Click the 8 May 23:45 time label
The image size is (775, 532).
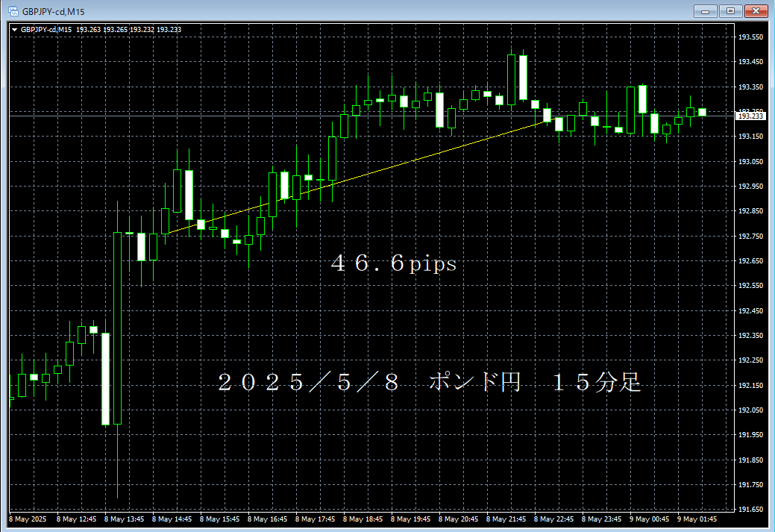coord(601,519)
